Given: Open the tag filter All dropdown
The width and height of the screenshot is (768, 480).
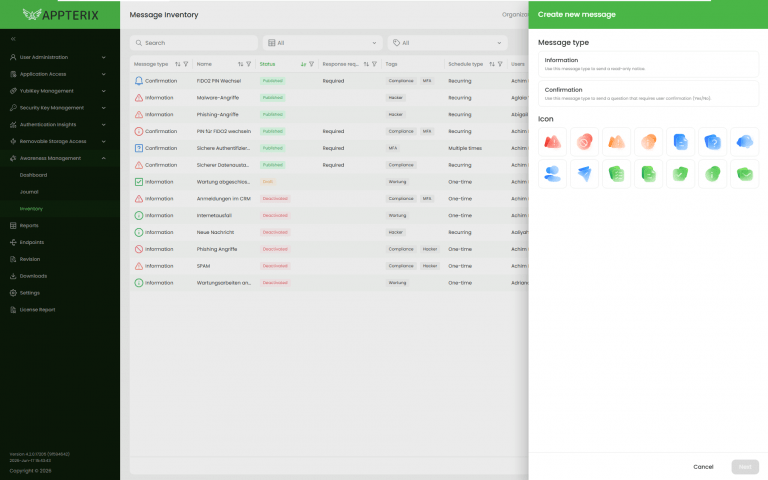Looking at the screenshot, I should [x=447, y=43].
